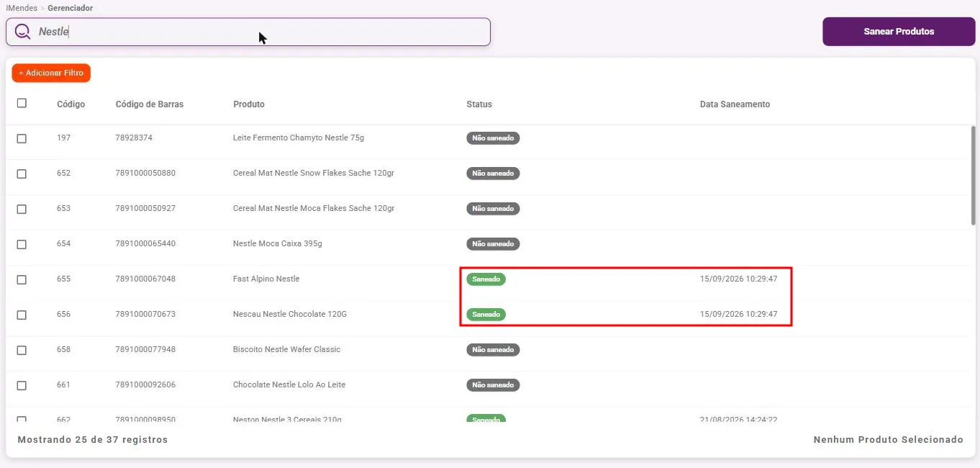Click the Produto column header
Image resolution: width=980 pixels, height=468 pixels.
(x=249, y=104)
